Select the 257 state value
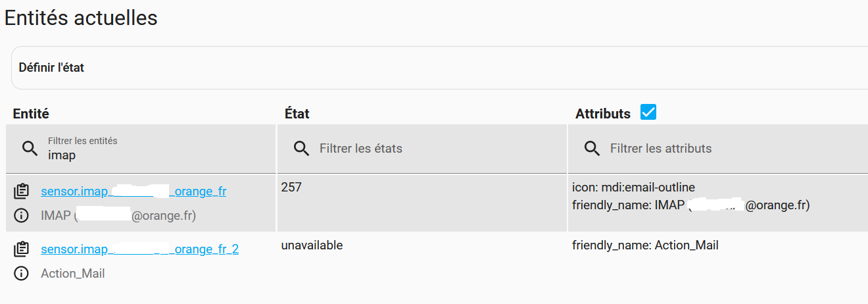868x304 pixels. [x=291, y=188]
